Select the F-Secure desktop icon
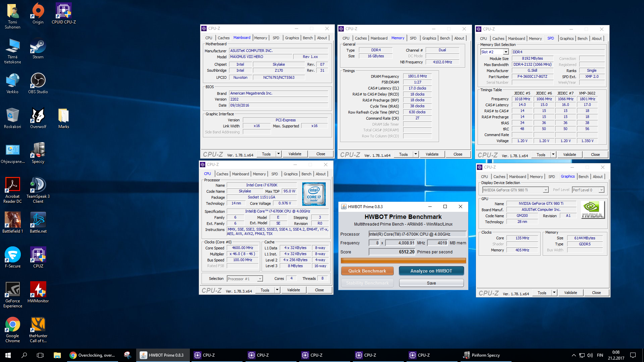Viewport: 644px width, 362px height. (x=12, y=257)
